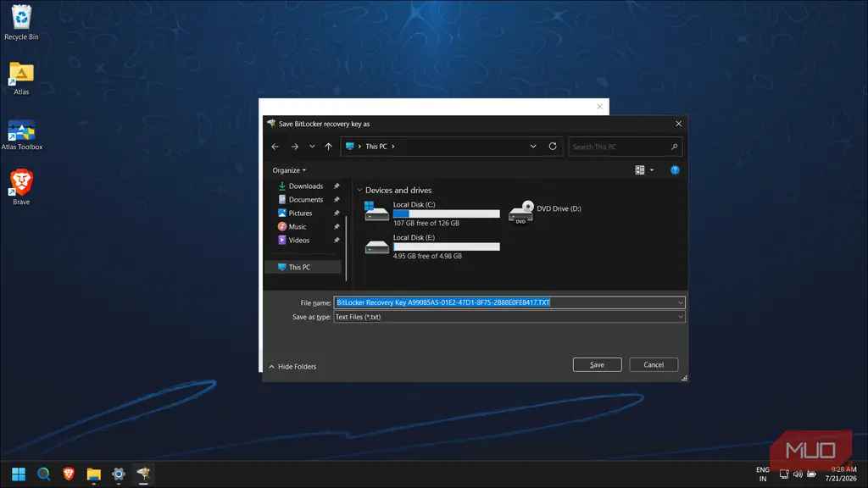
Task: Select This PC in the navigation pane
Action: click(x=303, y=267)
